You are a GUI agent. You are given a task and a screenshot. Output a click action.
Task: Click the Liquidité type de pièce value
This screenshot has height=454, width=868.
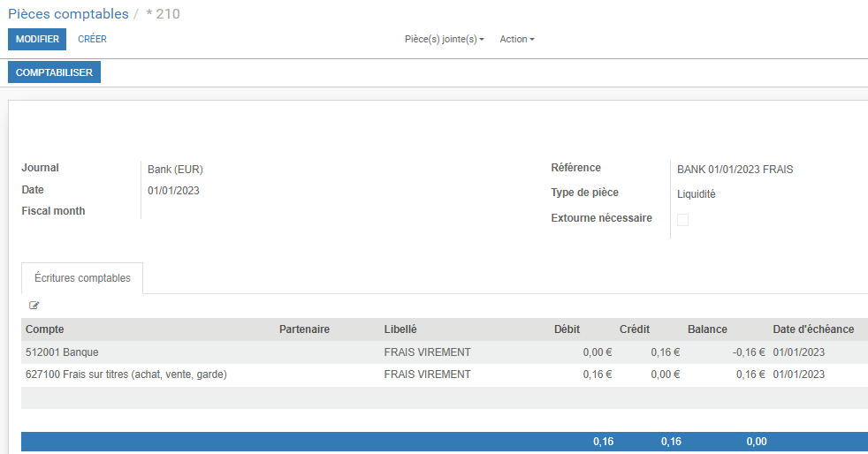pyautogui.click(x=697, y=194)
